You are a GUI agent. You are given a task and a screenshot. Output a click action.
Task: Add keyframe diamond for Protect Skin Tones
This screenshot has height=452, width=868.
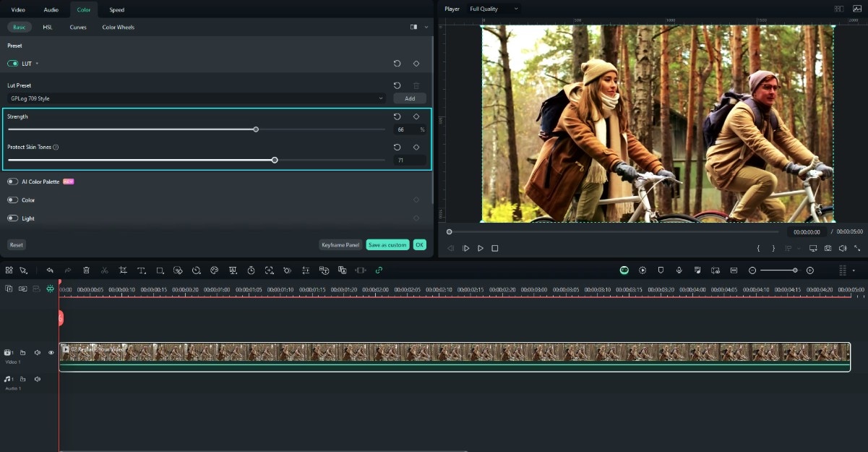click(416, 147)
